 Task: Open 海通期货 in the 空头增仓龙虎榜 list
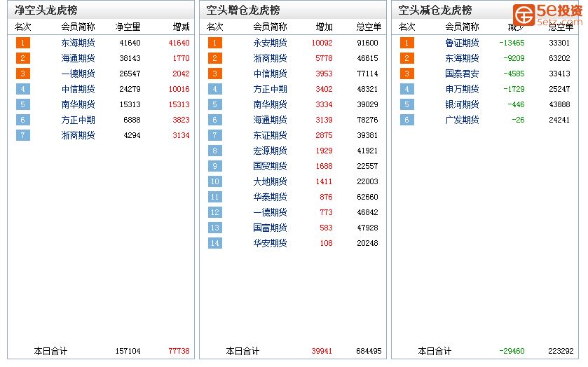pyautogui.click(x=270, y=120)
